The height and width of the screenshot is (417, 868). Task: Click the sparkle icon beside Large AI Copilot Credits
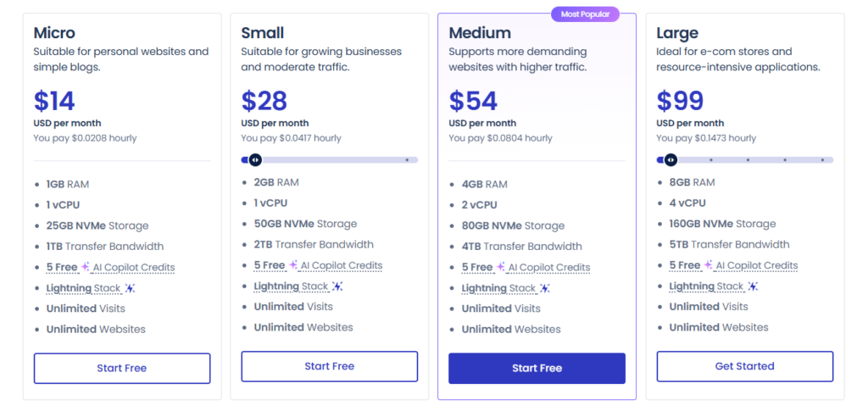click(x=708, y=265)
